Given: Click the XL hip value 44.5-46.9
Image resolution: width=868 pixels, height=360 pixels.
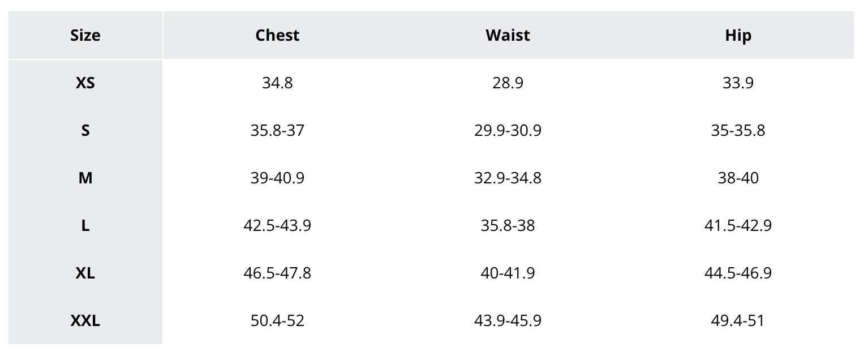Looking at the screenshot, I should [x=738, y=273].
